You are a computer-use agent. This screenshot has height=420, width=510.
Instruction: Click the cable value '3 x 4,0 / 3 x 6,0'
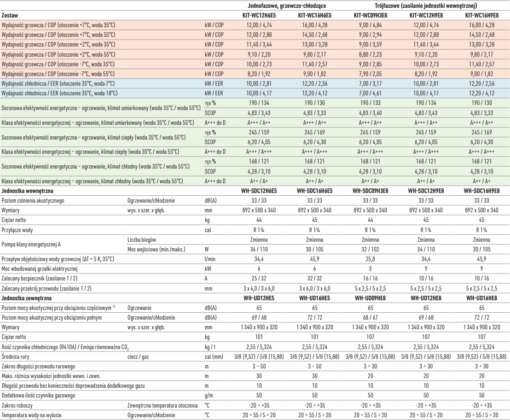pyautogui.click(x=259, y=289)
